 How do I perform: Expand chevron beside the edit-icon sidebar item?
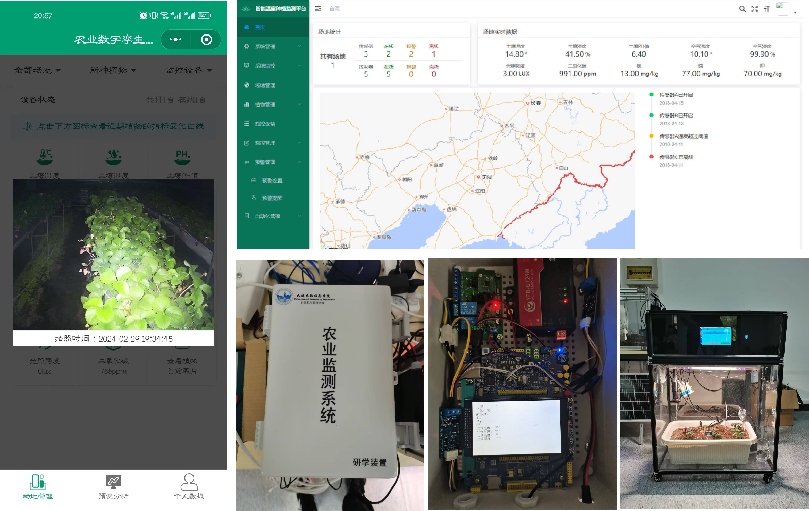click(300, 143)
